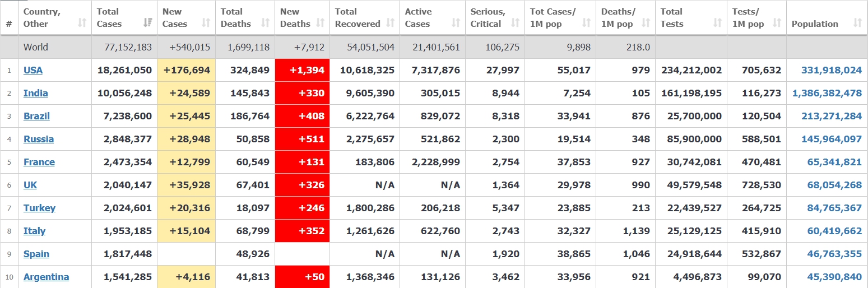Screen dimensions: 868x288
Task: Click sort icon beside Serious, Critical header
Action: click(x=515, y=23)
